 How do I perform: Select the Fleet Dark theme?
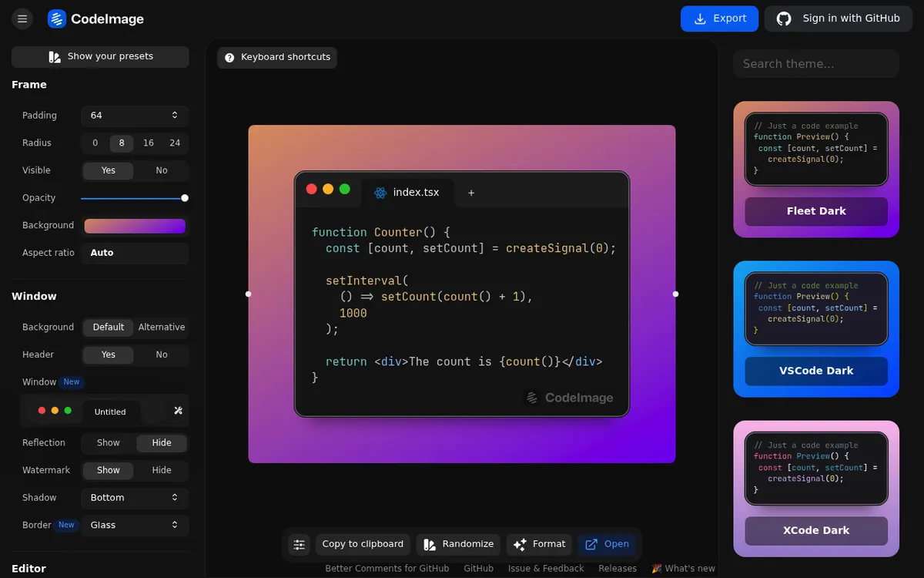coord(816,211)
